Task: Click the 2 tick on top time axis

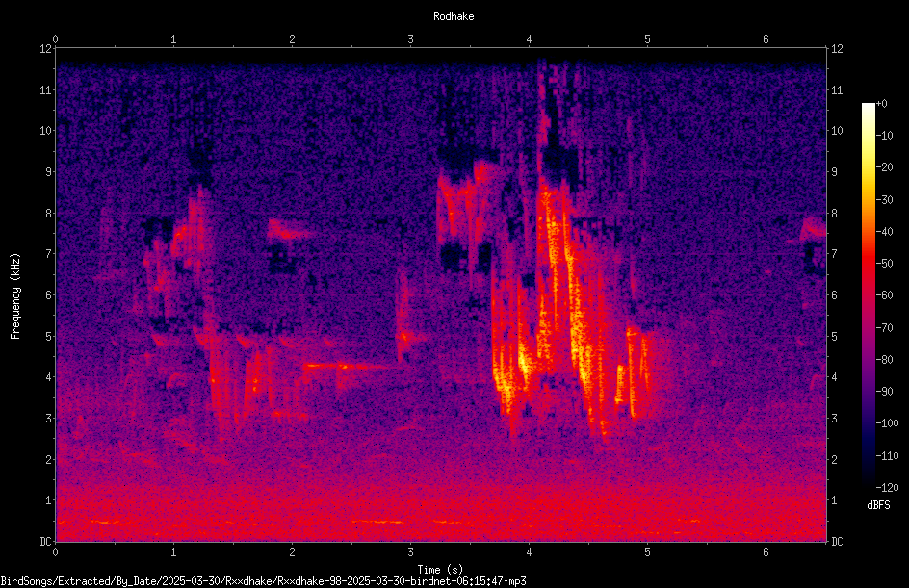Action: point(292,39)
